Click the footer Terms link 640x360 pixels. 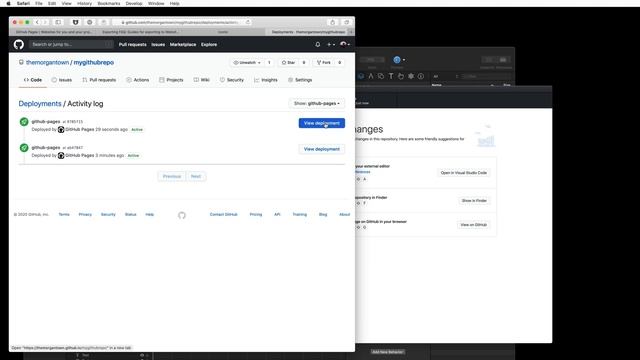click(x=64, y=214)
